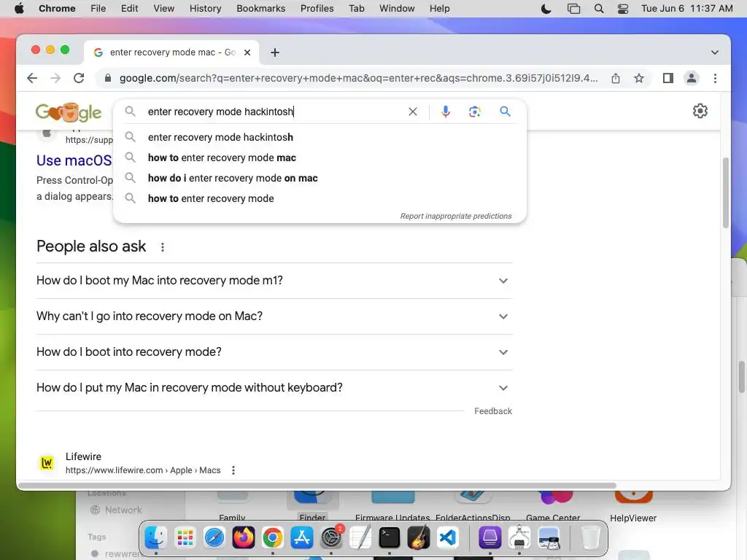Open the Profiles menu
Screen dimensions: 747x560
pos(317,9)
